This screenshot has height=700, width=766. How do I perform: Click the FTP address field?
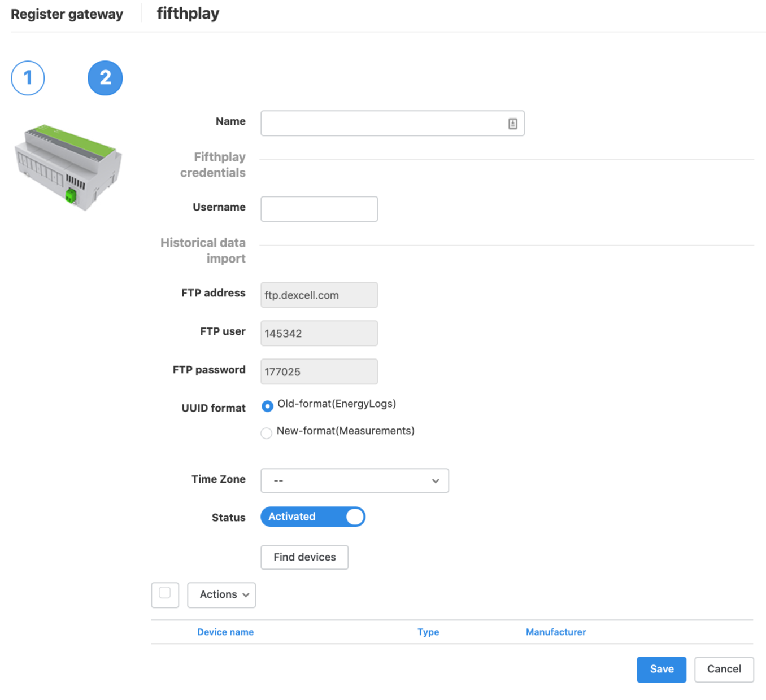319,295
